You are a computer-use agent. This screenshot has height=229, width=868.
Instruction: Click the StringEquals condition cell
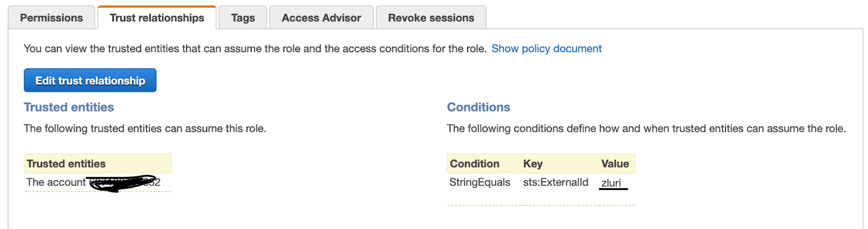pos(480,182)
